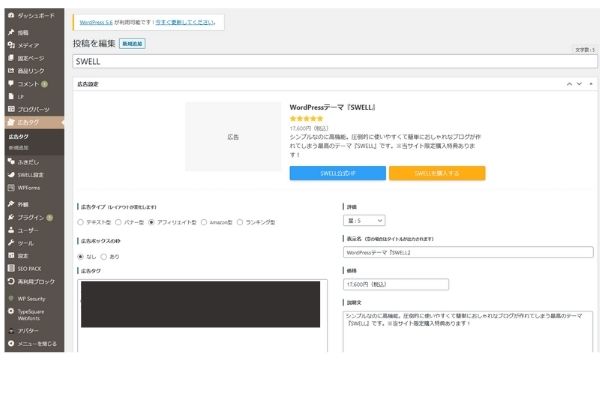This screenshot has height=400, width=600.
Task: Click the SWELL settings wave icon
Action: click(x=11, y=175)
